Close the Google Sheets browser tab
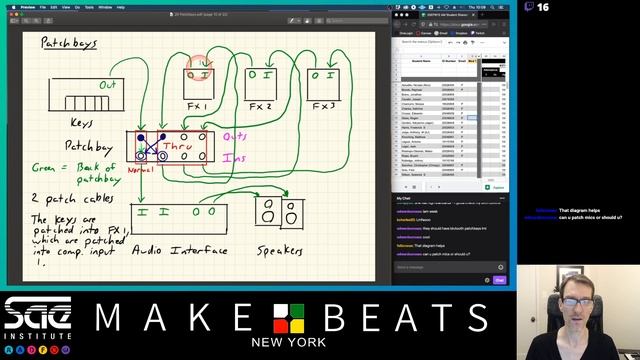 473,15
